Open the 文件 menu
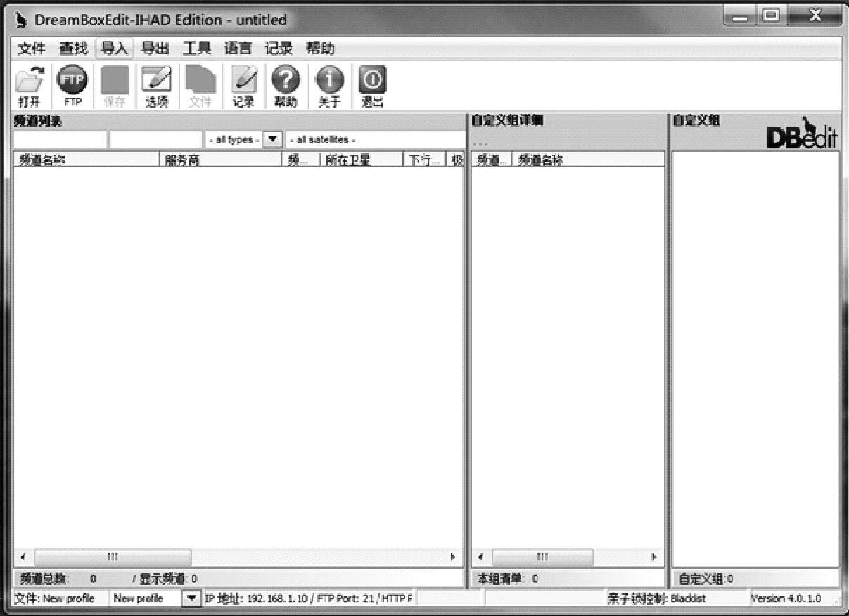This screenshot has width=849, height=616. point(31,49)
